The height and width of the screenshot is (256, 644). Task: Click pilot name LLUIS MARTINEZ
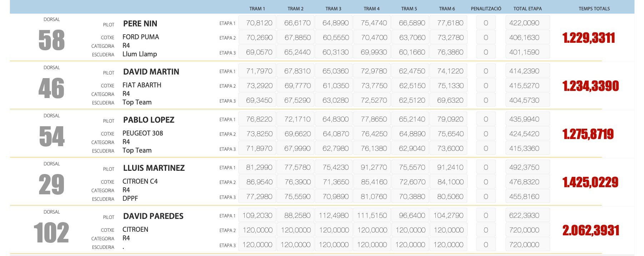(x=154, y=168)
